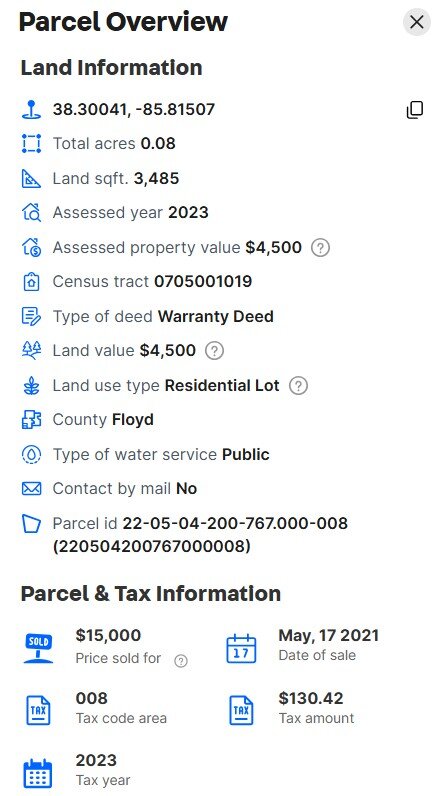Click the Parcel id number 22-05-04-200-767.000-008
Viewport: 445px width, 796px height.
(x=235, y=523)
